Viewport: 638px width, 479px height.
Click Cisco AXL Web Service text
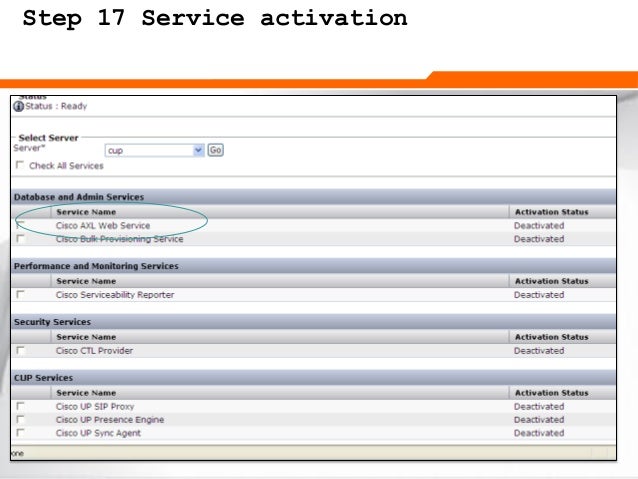[x=103, y=225]
